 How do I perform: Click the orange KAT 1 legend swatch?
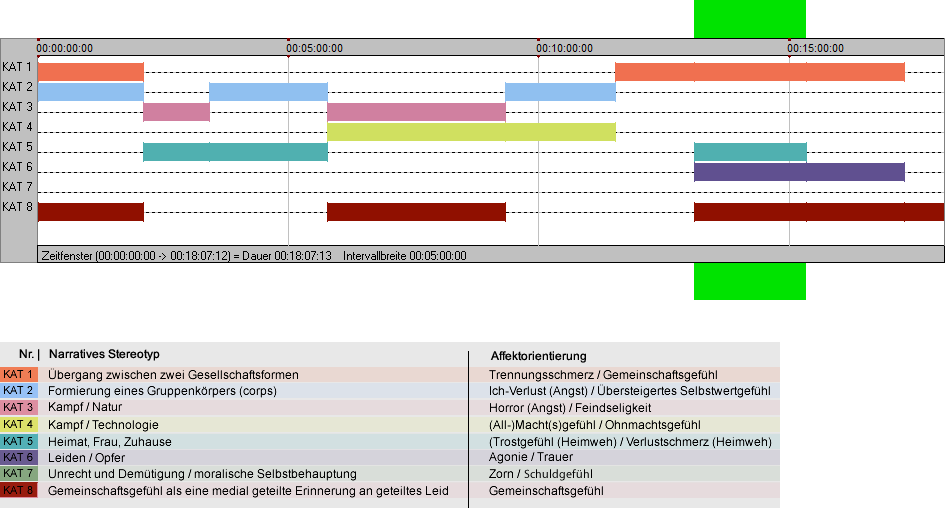tap(19, 374)
